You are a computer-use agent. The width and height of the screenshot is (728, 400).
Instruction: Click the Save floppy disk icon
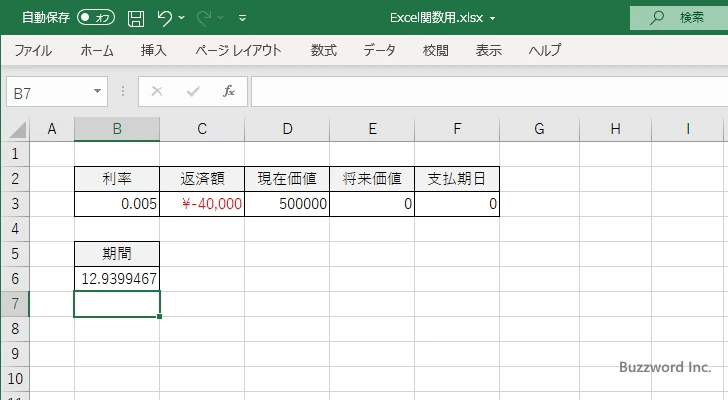click(x=136, y=18)
